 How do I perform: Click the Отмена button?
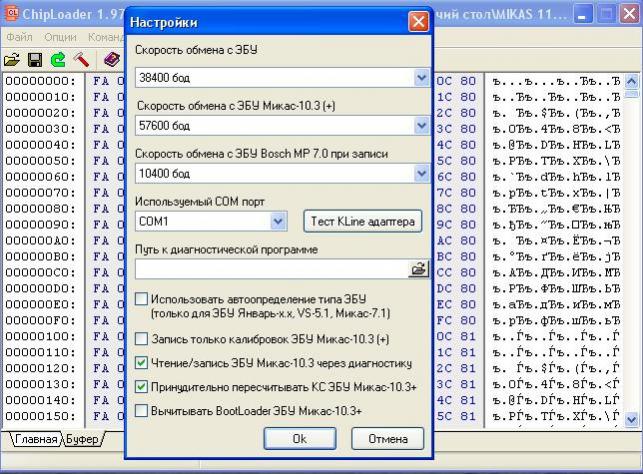(388, 439)
